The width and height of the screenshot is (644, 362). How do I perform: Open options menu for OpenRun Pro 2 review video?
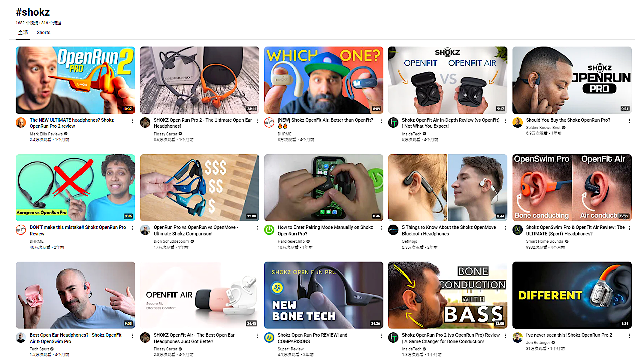click(133, 121)
